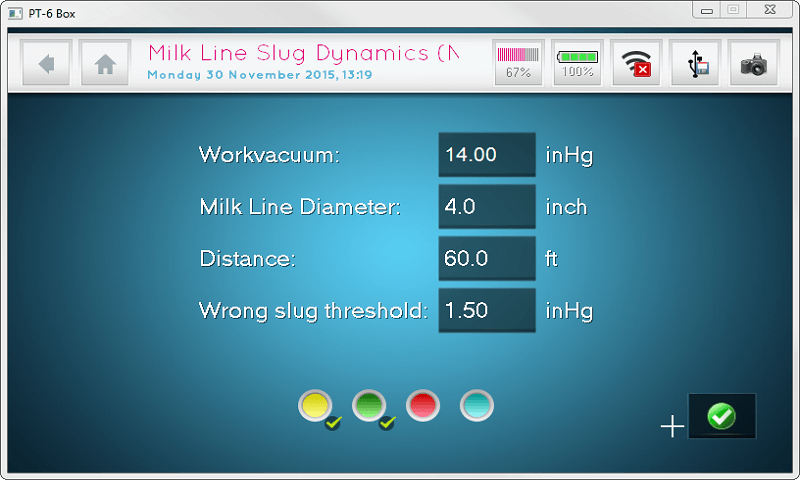
Task: Edit the Workvacuum value field
Action: 487,155
